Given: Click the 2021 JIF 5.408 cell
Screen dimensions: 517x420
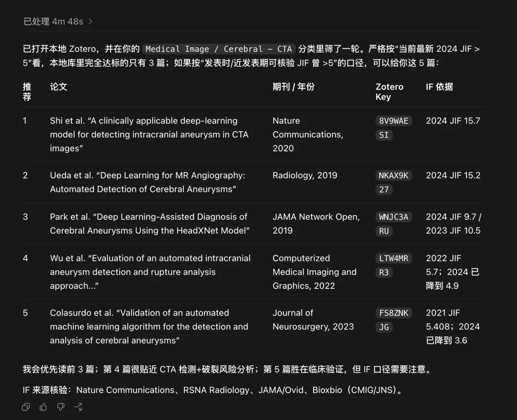Looking at the screenshot, I should point(453,327).
